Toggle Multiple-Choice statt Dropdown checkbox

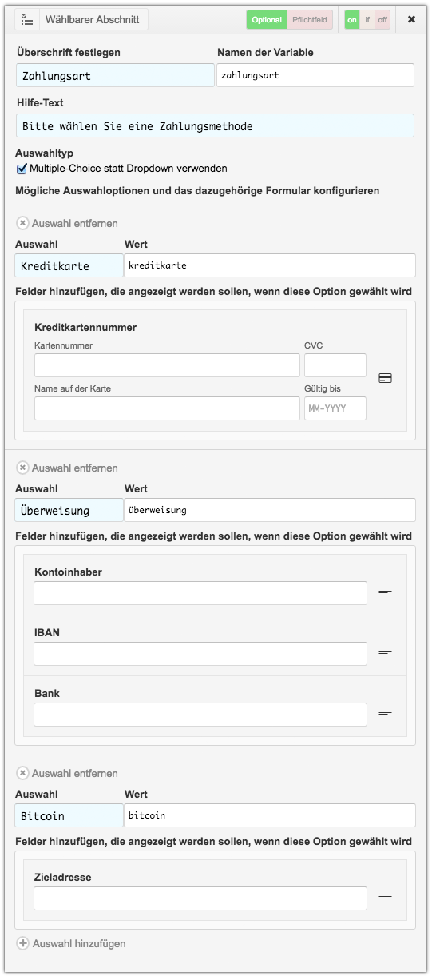coord(22,169)
